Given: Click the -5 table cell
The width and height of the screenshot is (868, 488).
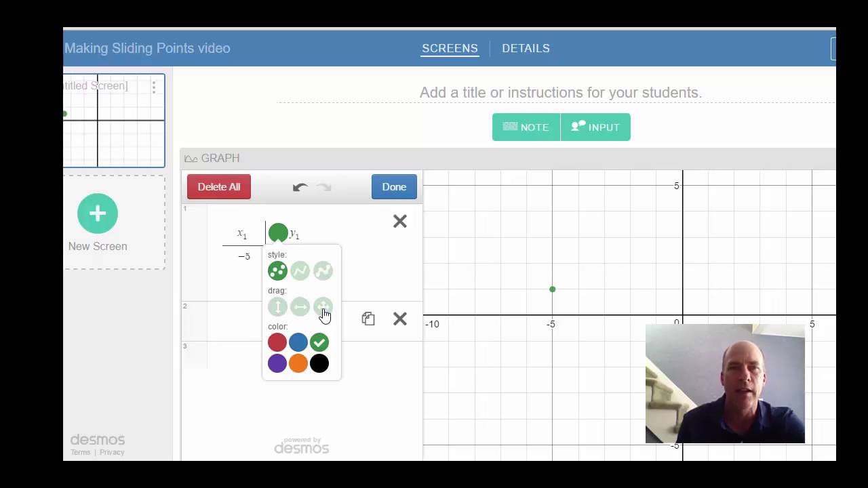Looking at the screenshot, I should [244, 256].
